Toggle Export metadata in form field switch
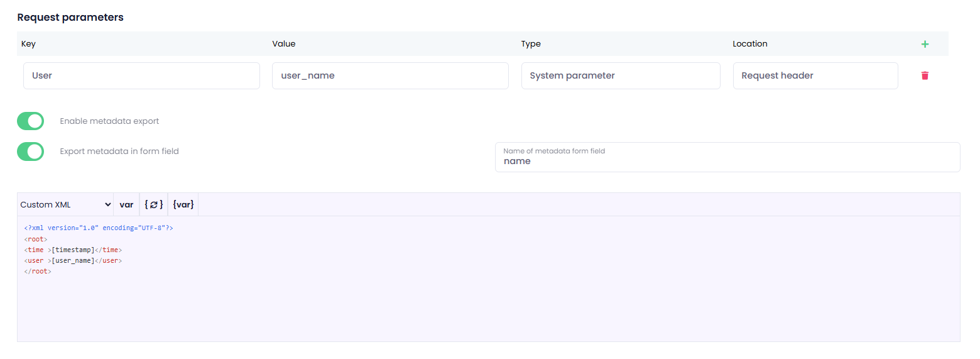Screen dimensions: 980x359 pos(30,152)
